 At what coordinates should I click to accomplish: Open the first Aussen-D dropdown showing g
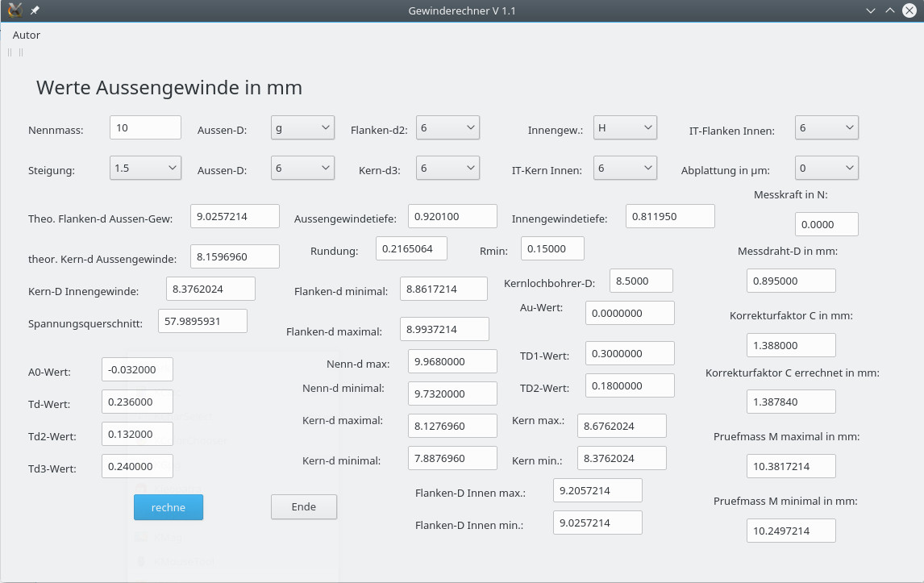coord(303,128)
